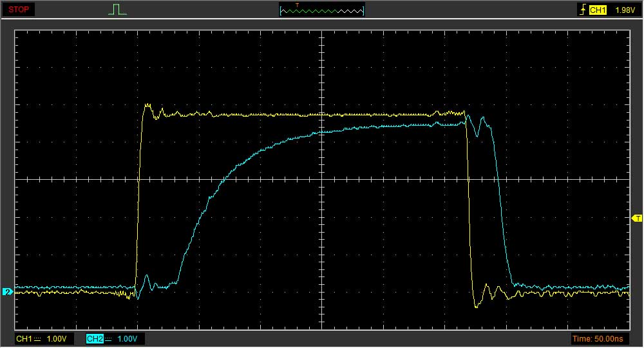Click the CH1 DC coupling icon
Viewport: 644px width, 348px height.
37,338
